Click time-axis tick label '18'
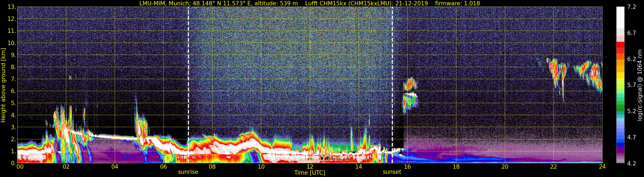 pos(456,167)
